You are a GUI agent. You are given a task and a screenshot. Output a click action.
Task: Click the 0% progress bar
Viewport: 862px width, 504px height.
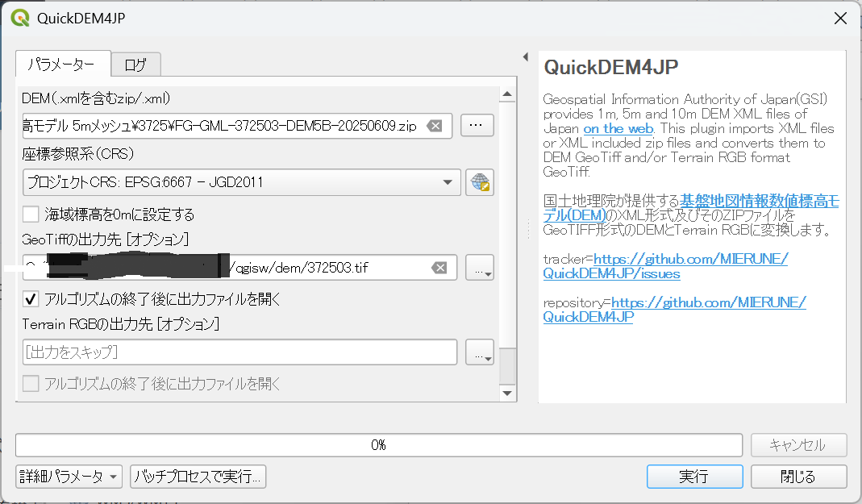(x=379, y=444)
